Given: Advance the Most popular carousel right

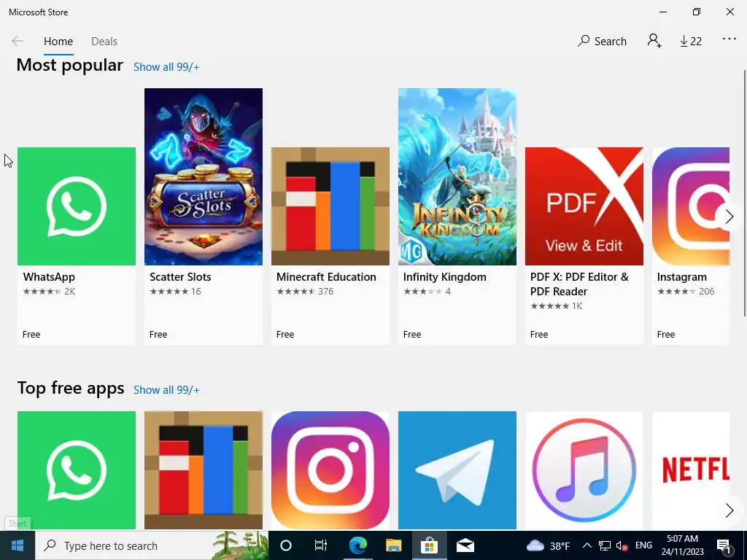Looking at the screenshot, I should click(x=729, y=217).
